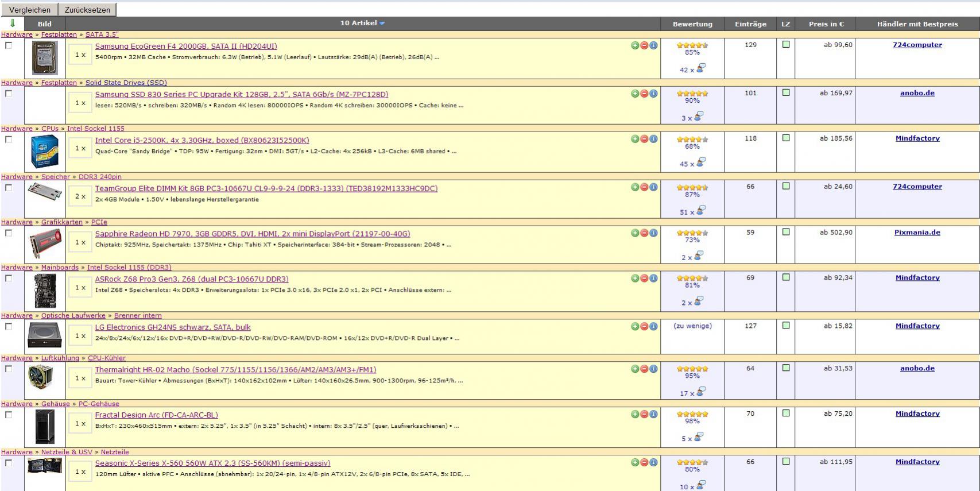
Task: Open the Samsung EcoGreen F4 2000GB product link
Action: pos(186,46)
